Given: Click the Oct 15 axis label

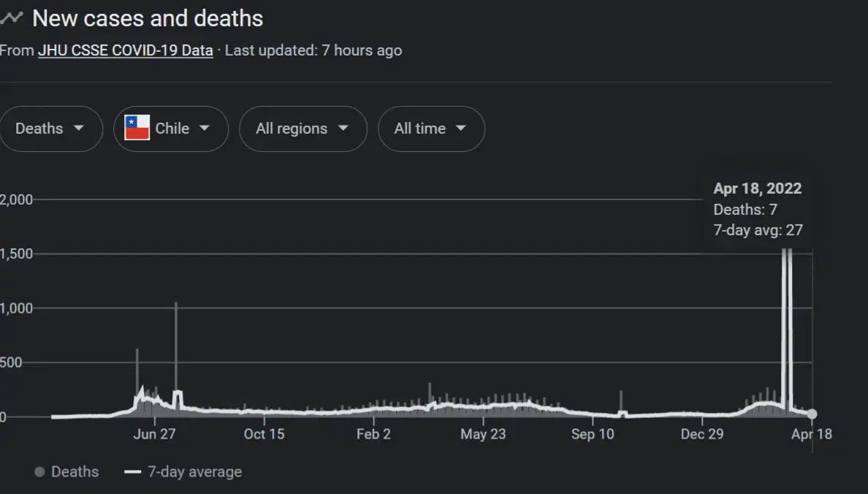Looking at the screenshot, I should tap(264, 433).
